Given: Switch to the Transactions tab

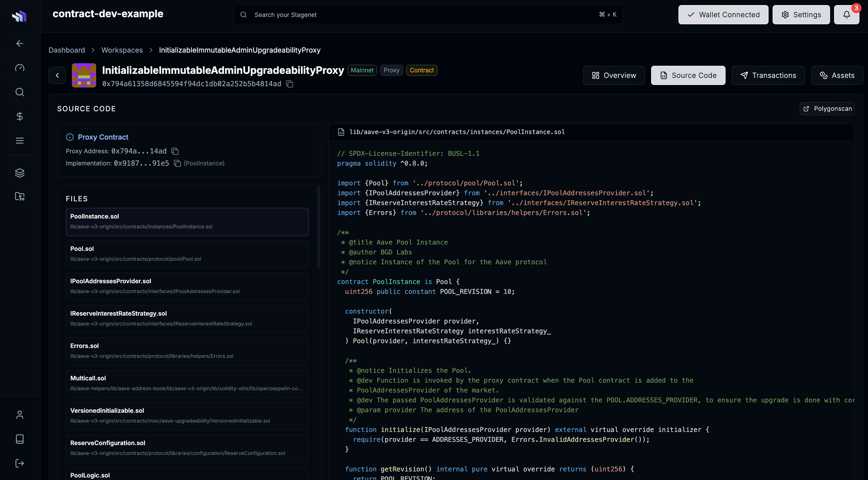Looking at the screenshot, I should point(768,75).
